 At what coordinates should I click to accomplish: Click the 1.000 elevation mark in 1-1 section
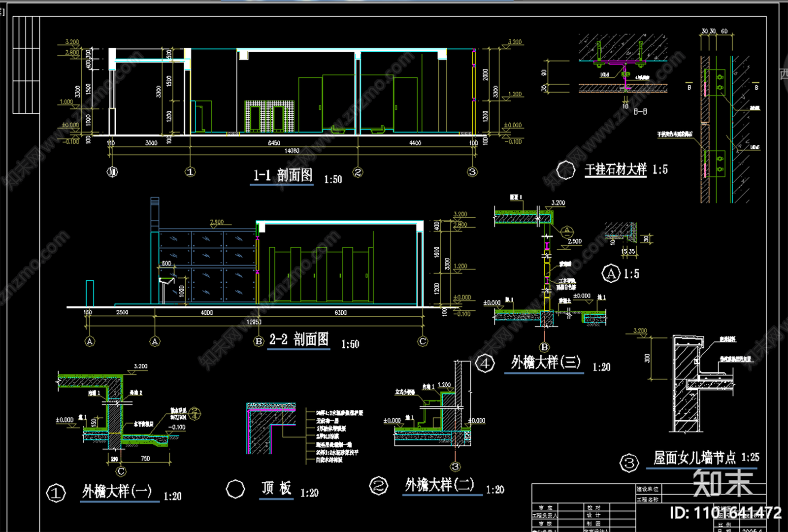(x=66, y=102)
